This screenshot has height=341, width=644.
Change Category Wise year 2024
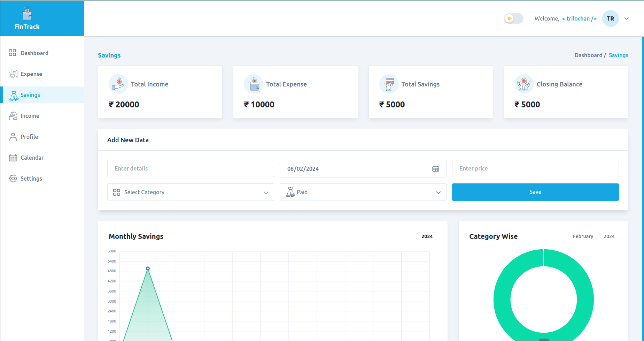[x=609, y=236]
